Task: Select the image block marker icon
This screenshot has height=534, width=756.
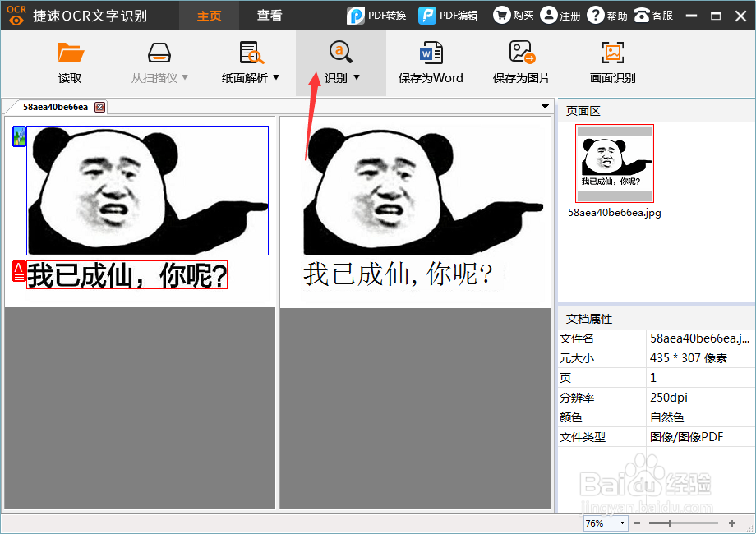Action: 19,136
